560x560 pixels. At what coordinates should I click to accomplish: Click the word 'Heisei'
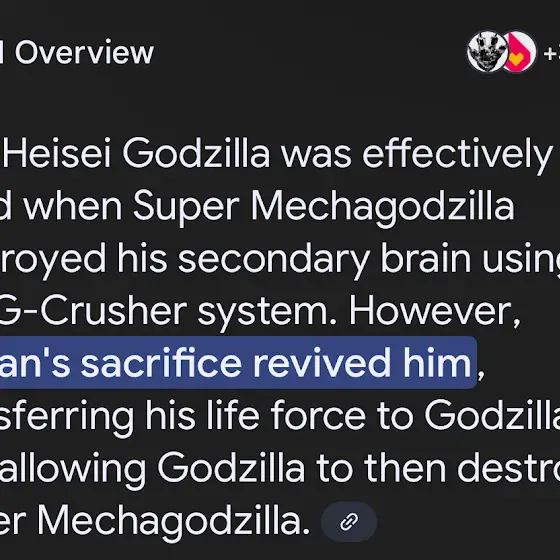click(57, 154)
